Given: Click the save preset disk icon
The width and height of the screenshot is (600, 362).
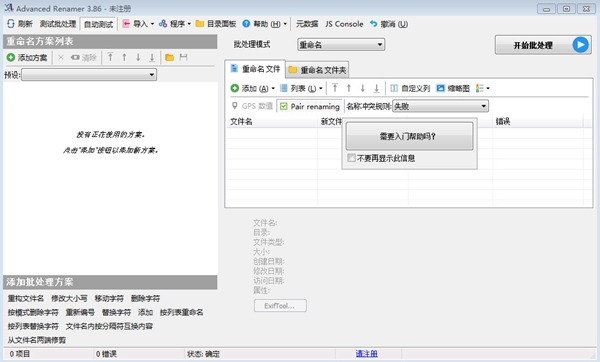Looking at the screenshot, I should tap(183, 57).
